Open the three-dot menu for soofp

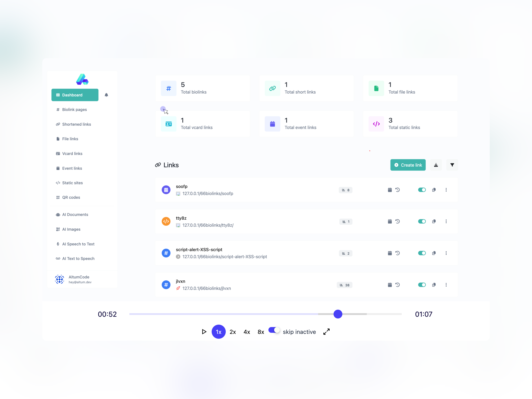tap(446, 189)
